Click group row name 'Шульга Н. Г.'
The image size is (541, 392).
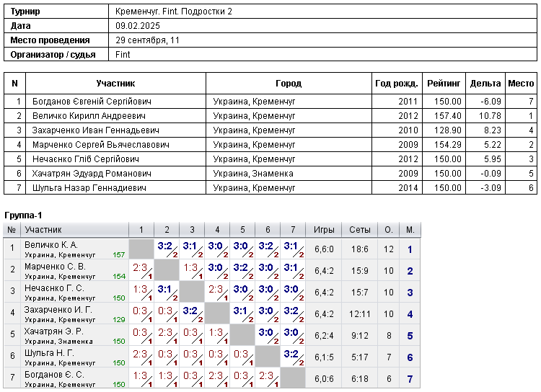click(49, 353)
